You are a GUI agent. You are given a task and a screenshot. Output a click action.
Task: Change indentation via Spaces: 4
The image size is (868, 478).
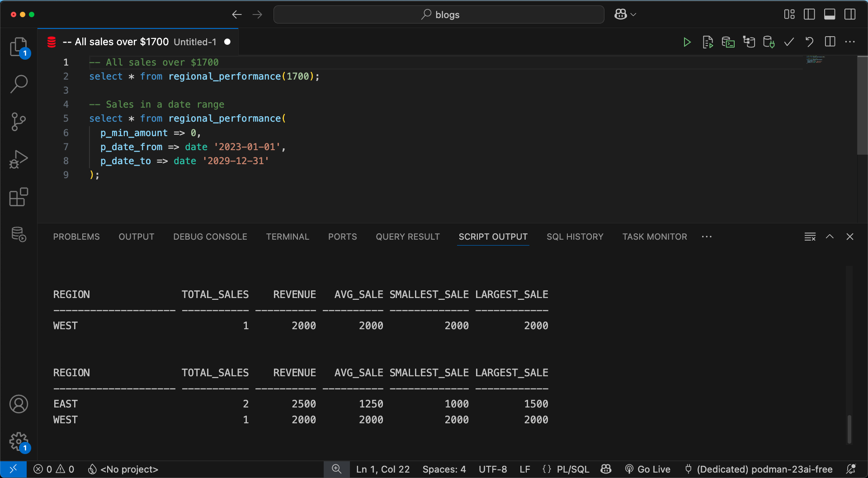(444, 469)
